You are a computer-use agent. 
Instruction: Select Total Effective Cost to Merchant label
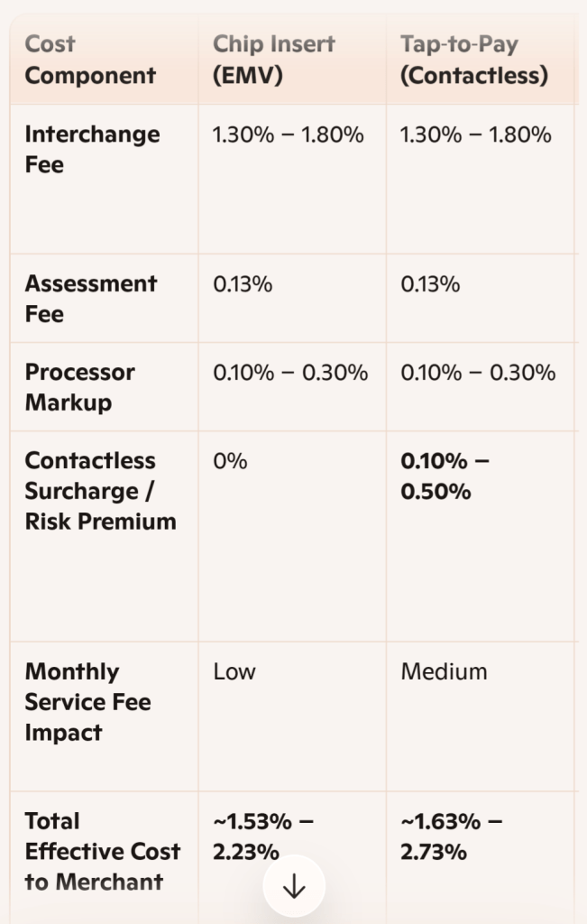tap(102, 851)
